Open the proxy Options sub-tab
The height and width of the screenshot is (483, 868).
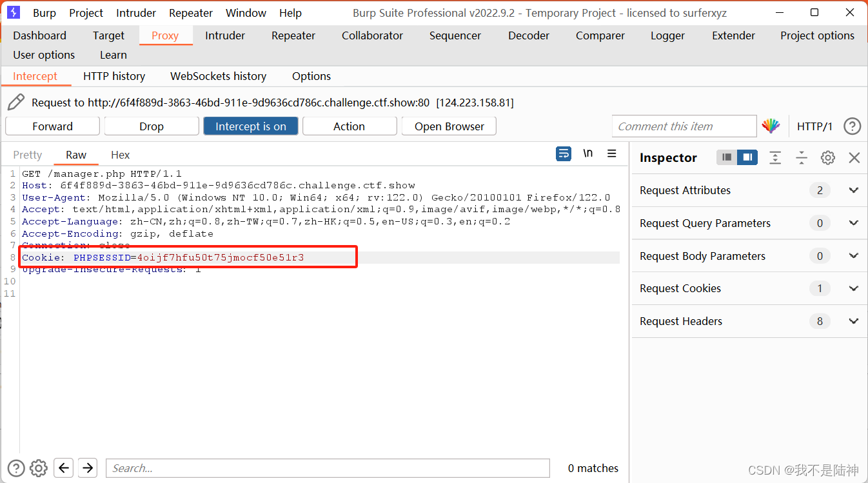311,76
